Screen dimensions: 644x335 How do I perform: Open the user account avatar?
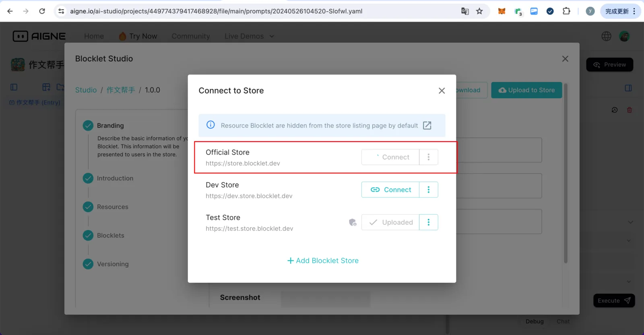(x=624, y=36)
